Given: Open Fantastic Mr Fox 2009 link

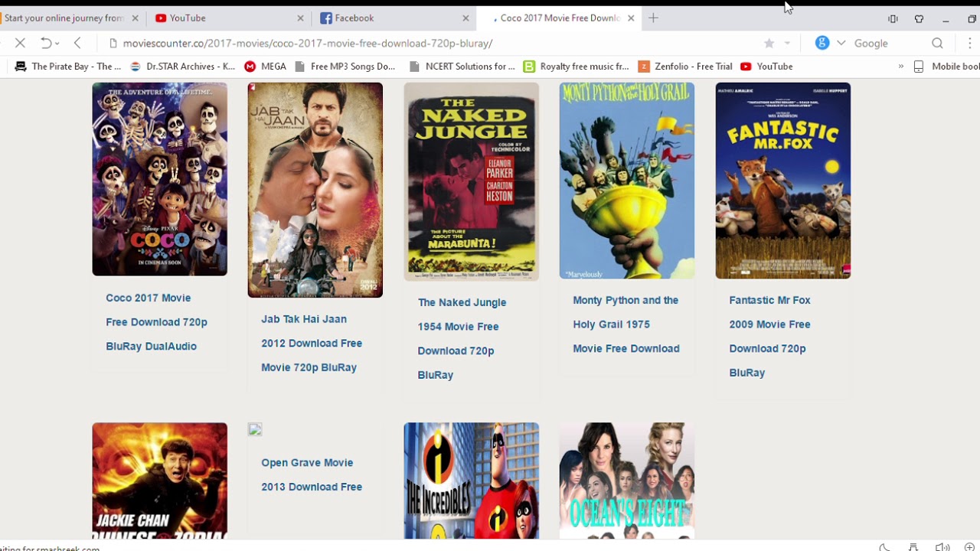Looking at the screenshot, I should [769, 337].
